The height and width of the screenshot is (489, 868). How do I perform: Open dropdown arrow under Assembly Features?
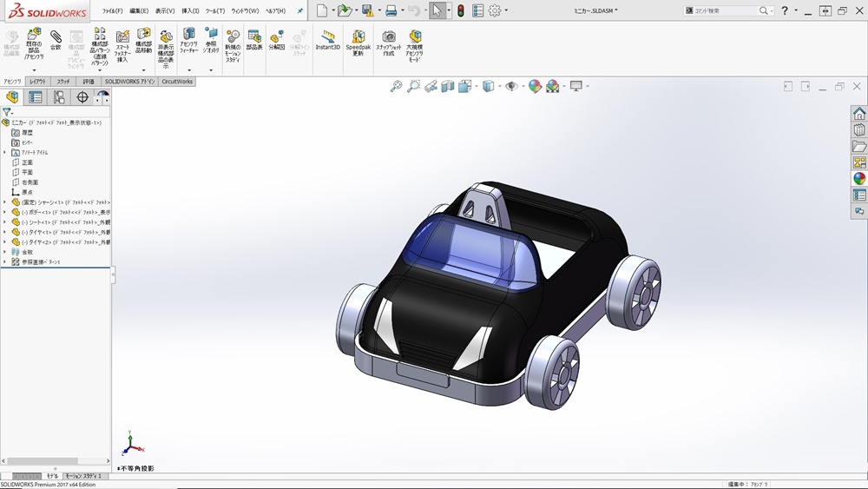click(x=188, y=70)
